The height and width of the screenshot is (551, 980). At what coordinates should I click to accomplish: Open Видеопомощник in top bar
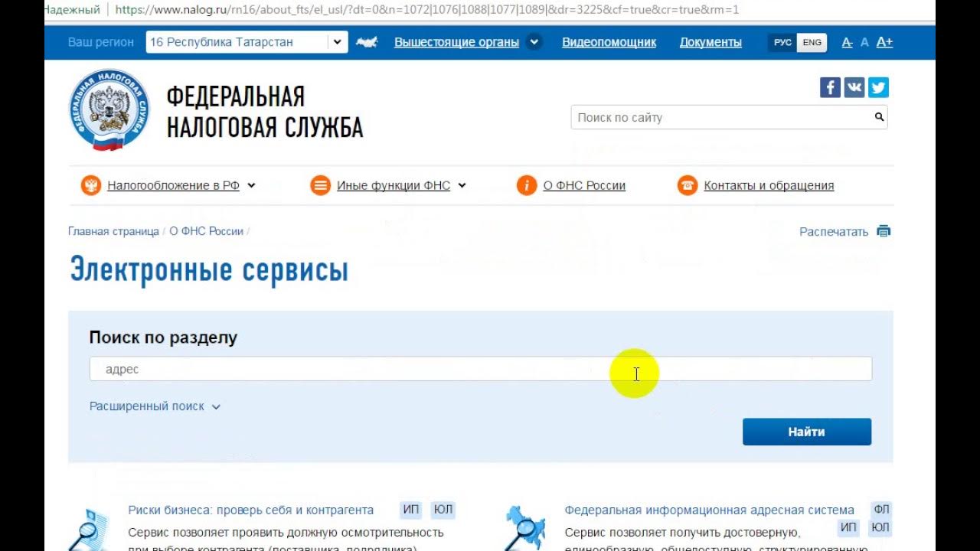(x=609, y=42)
